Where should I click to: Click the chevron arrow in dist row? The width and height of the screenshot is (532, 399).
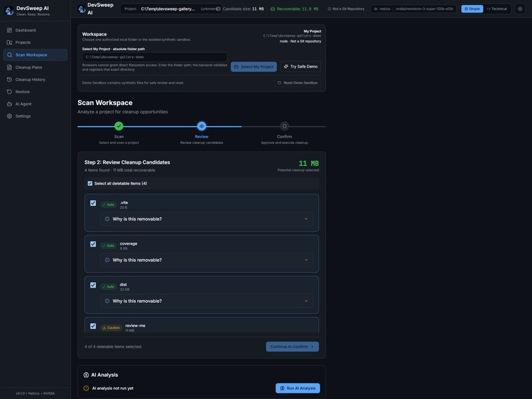coord(306,301)
